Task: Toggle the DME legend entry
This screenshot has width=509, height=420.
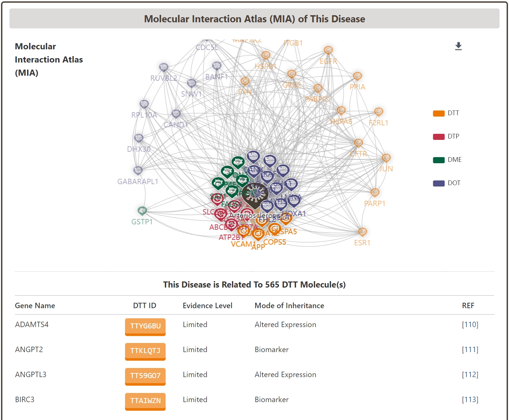Action: 438,160
